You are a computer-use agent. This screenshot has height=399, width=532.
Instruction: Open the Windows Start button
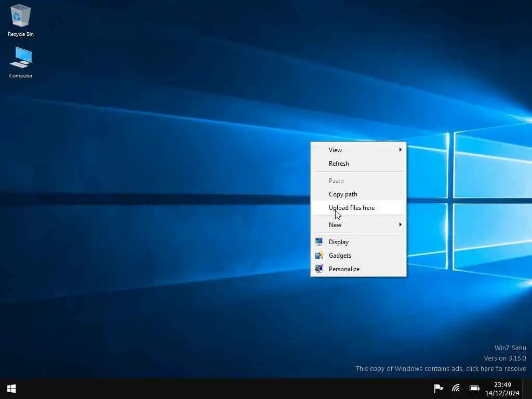coord(11,389)
